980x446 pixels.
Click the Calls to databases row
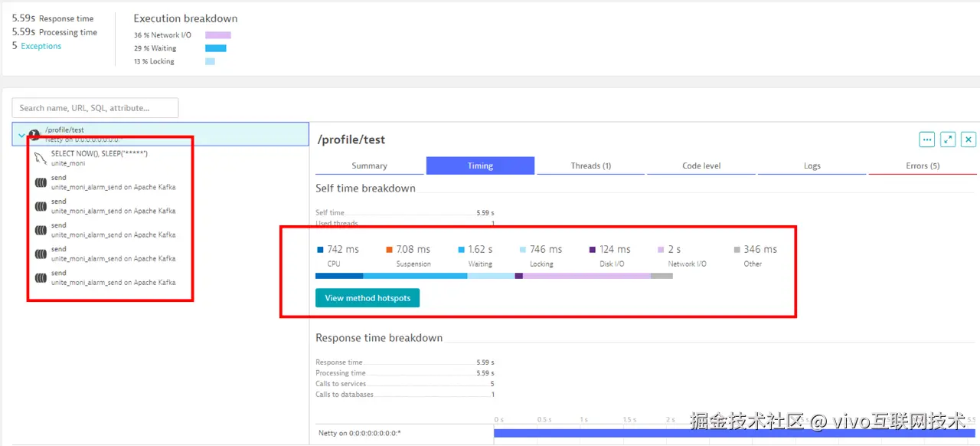405,395
